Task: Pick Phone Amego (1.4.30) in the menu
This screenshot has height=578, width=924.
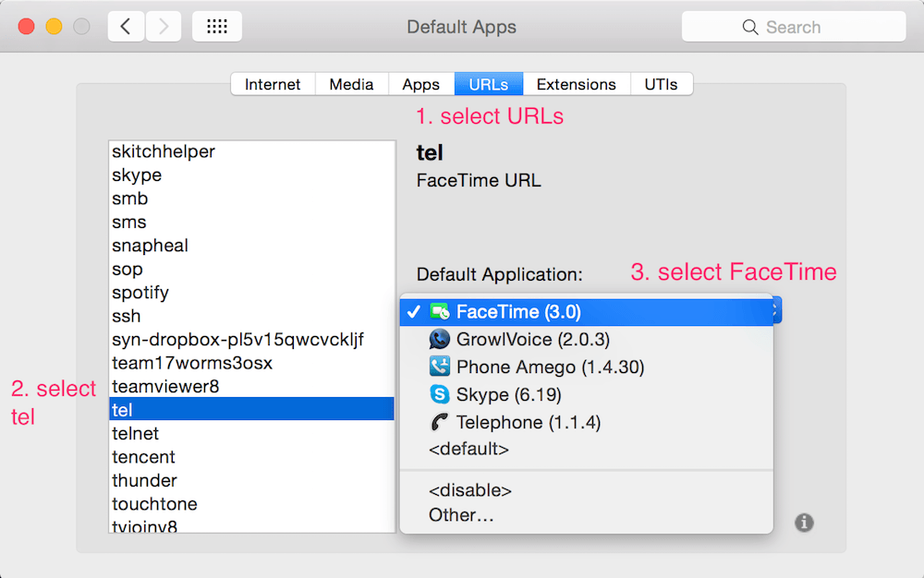Action: click(587, 367)
